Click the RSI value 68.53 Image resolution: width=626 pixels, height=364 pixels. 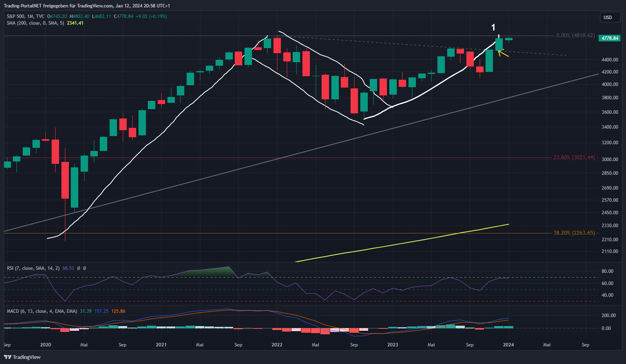(68, 268)
